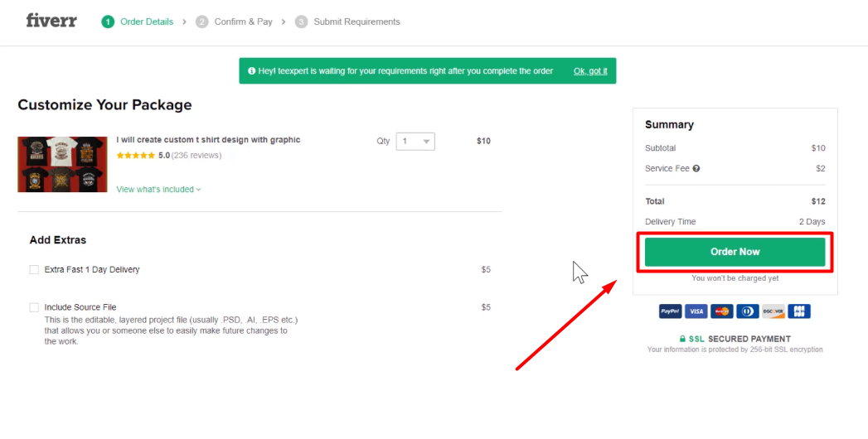
Task: Click the Discover card icon
Action: 773,311
